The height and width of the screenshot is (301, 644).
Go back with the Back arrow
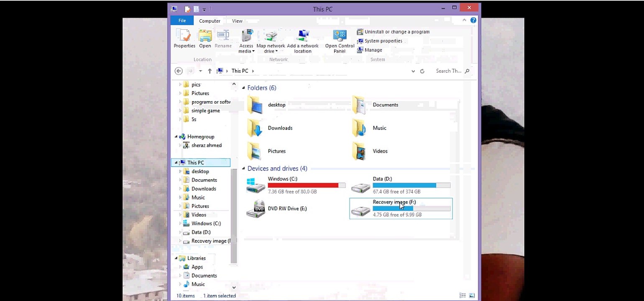click(x=179, y=71)
